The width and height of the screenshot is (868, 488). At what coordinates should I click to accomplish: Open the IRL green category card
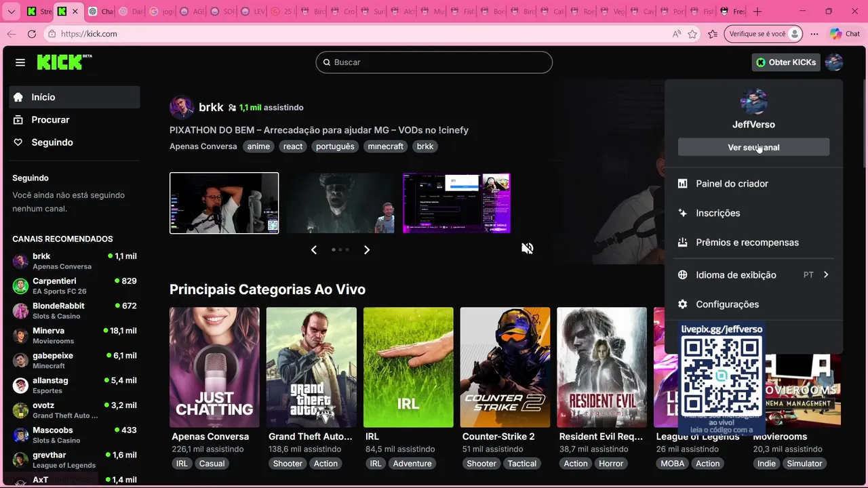tap(408, 367)
